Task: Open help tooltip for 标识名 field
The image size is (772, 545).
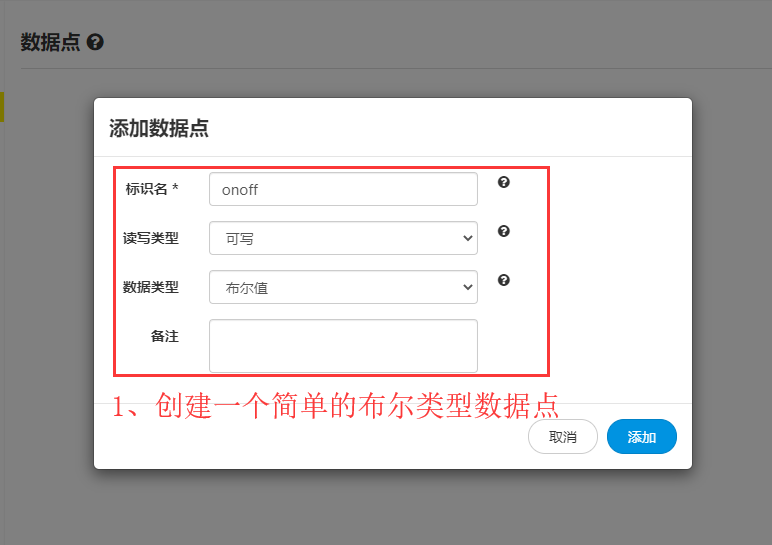Action: pyautogui.click(x=504, y=182)
